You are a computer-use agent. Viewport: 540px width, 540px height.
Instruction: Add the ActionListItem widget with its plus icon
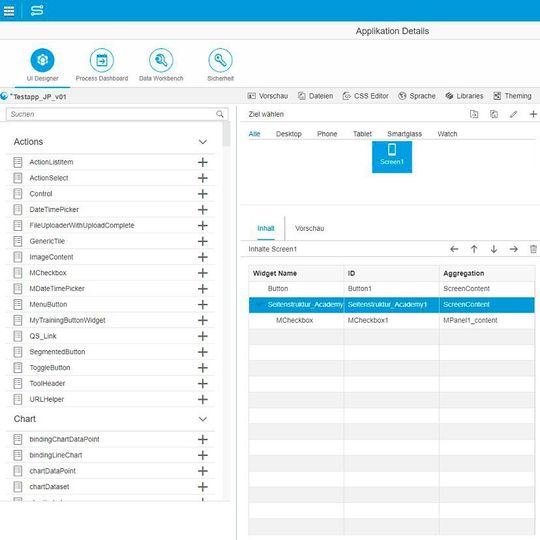point(202,162)
